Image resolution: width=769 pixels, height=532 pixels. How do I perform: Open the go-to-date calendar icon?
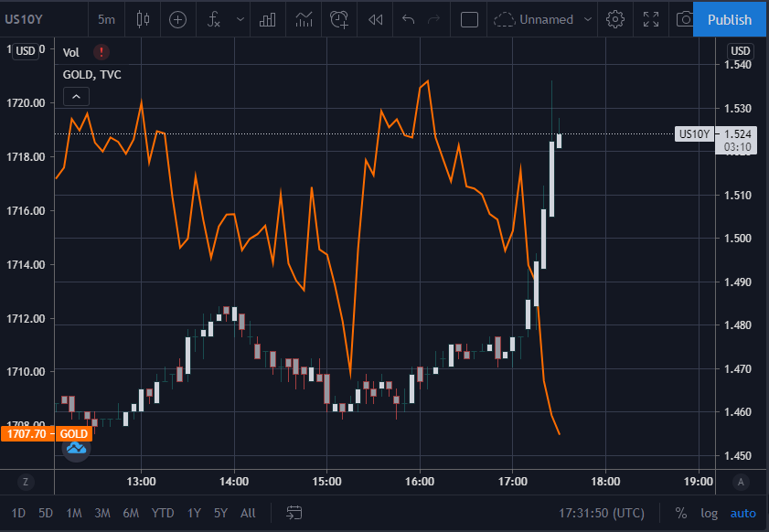294,513
